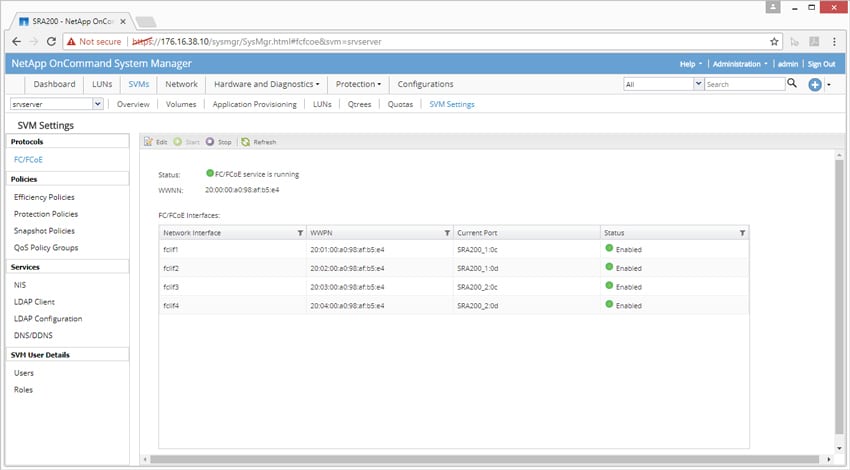Click the admin user link
Image resolution: width=850 pixels, height=470 pixels.
(x=788, y=64)
